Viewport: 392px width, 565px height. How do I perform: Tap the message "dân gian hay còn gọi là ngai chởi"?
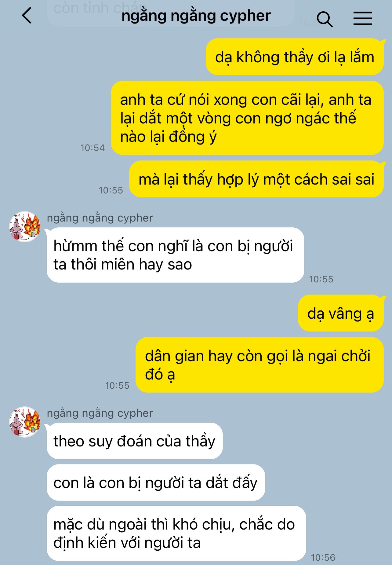click(260, 365)
